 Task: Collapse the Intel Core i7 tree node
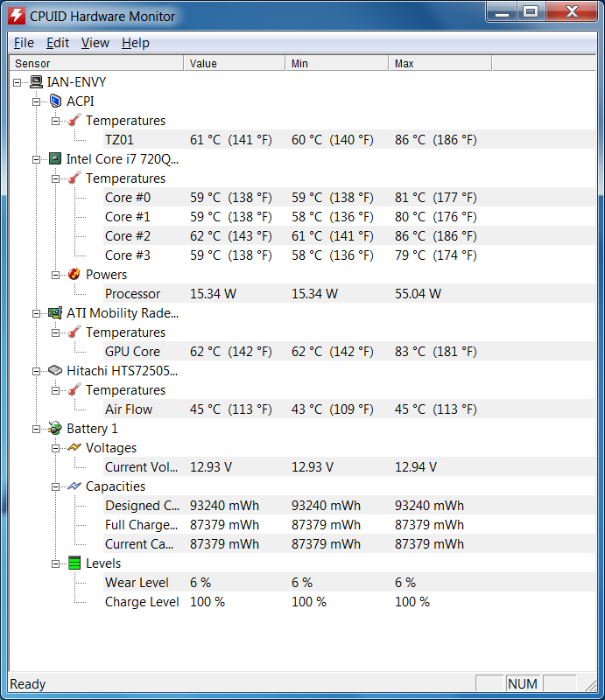[37, 159]
